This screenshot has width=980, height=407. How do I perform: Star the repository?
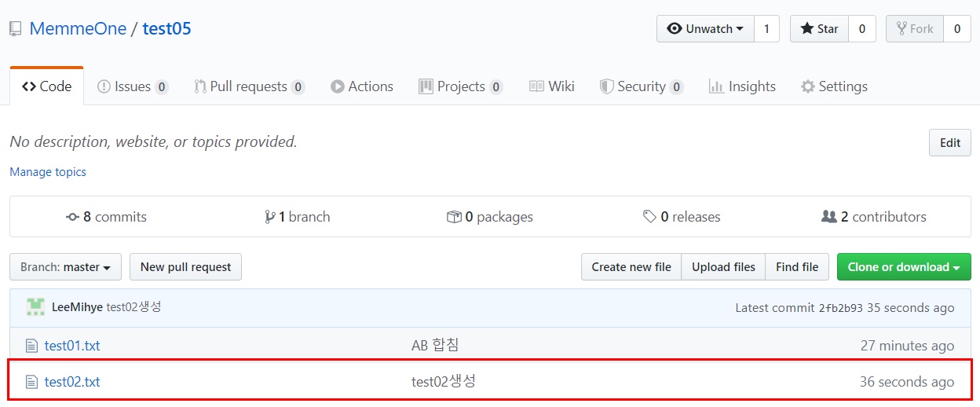[x=819, y=29]
